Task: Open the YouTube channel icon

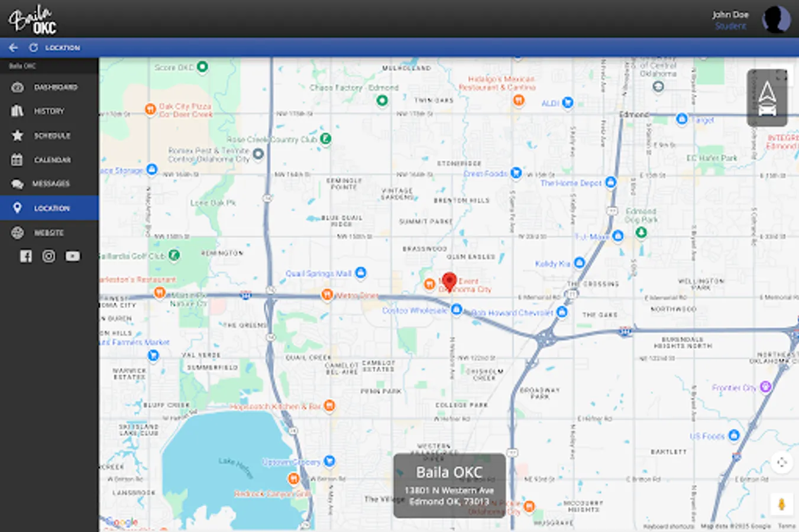Action: [72, 255]
